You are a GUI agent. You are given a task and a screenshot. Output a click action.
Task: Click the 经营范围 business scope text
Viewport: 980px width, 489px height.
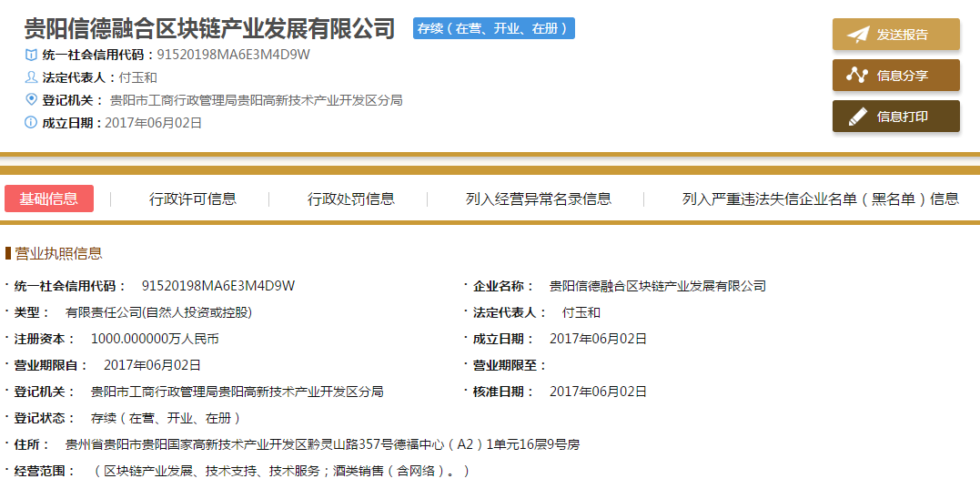pyautogui.click(x=282, y=471)
